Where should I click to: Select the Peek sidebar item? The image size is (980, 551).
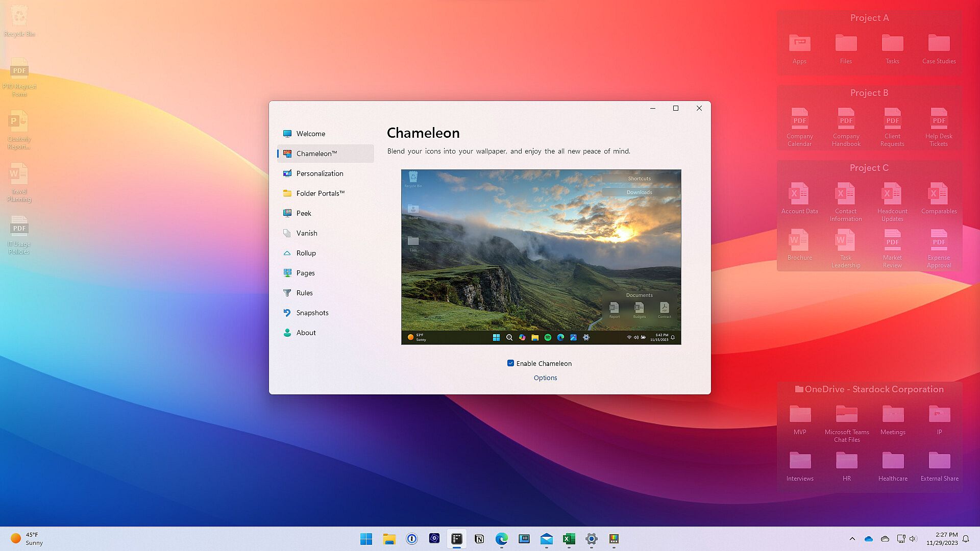(304, 213)
